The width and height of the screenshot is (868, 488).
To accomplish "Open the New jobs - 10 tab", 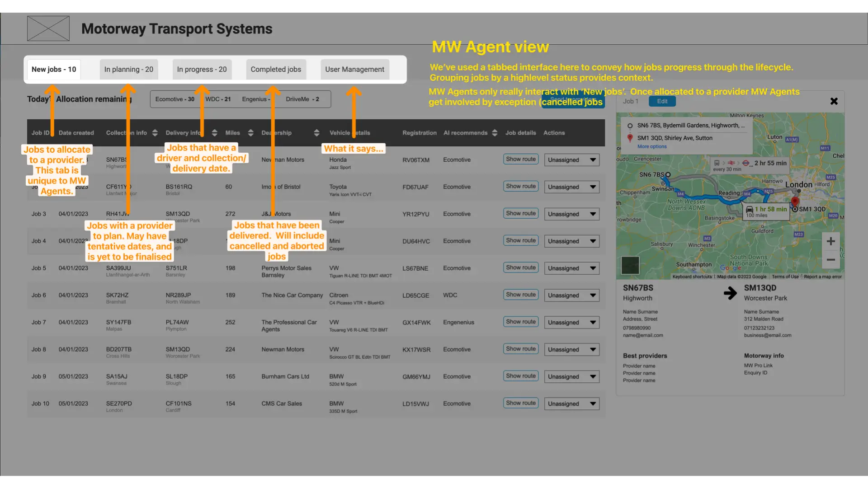I will point(54,70).
